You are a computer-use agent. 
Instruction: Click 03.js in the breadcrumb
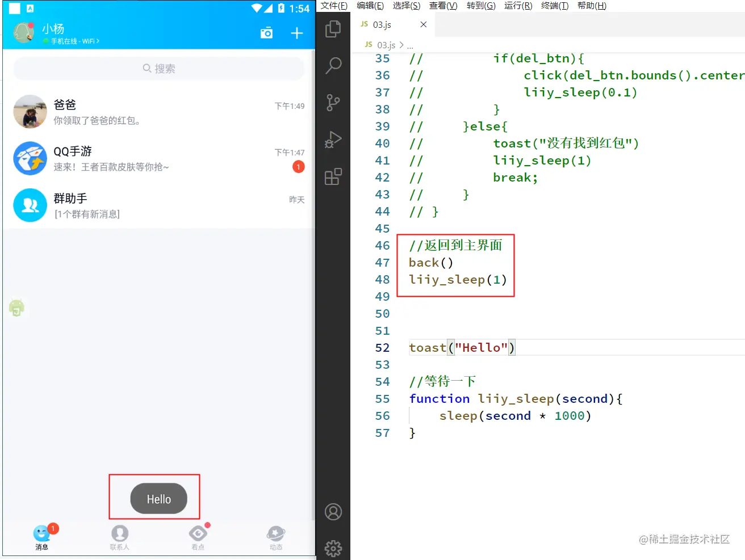tap(386, 45)
